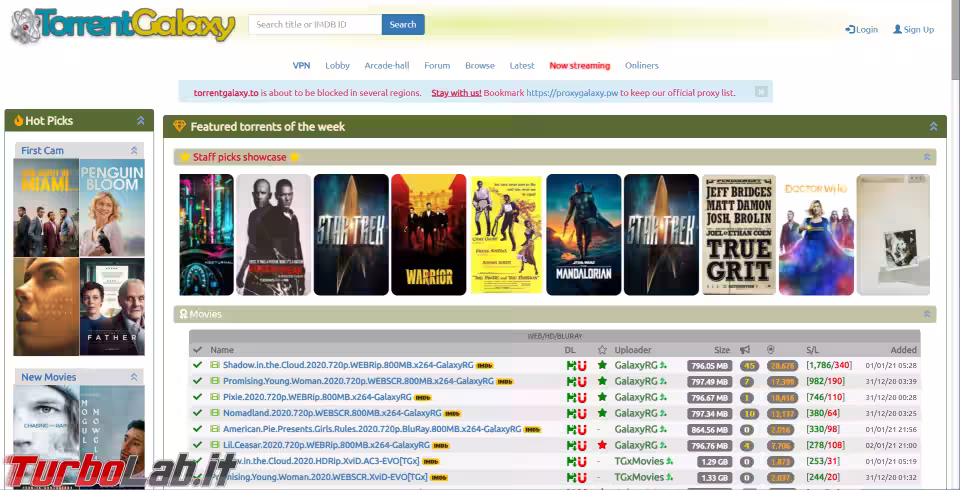Image resolution: width=960 pixels, height=490 pixels.
Task: Open Shadow.in.the.Cloud.2020.720p.WEBRip torrent page
Action: [348, 365]
